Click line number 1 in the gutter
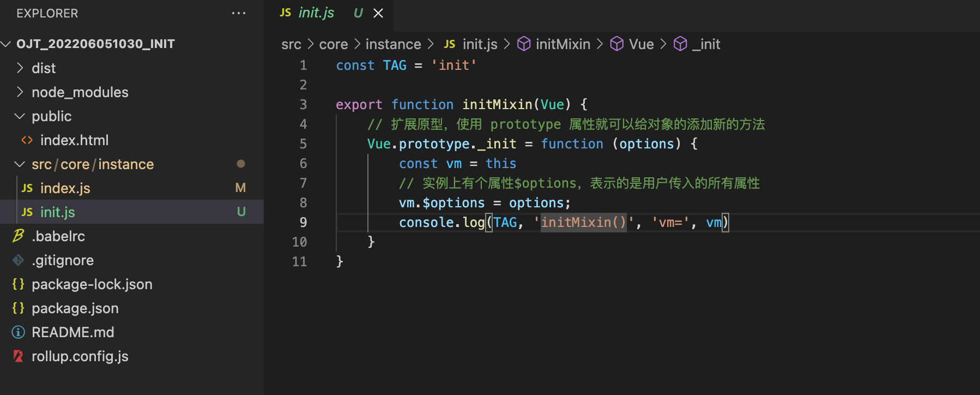The image size is (980, 395). [304, 65]
